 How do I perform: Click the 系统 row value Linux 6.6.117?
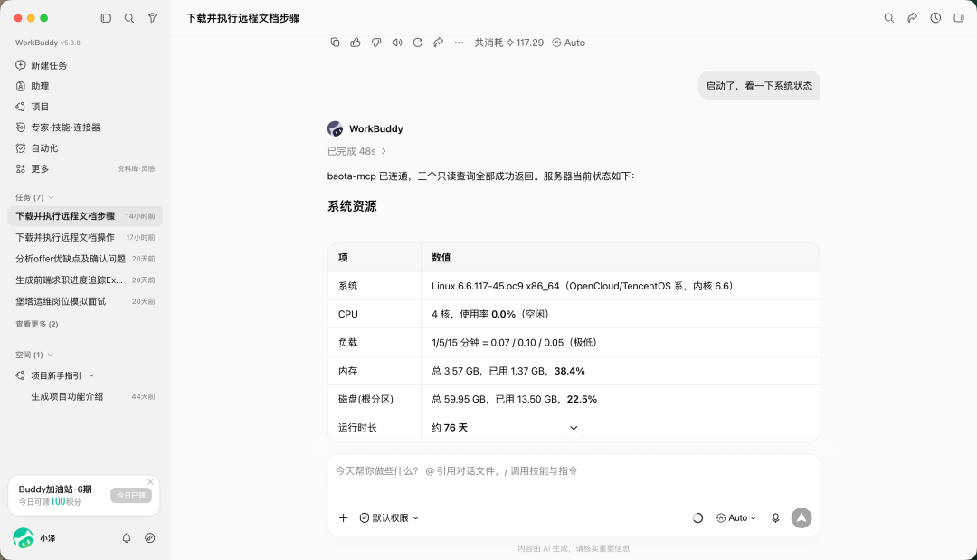pos(582,286)
